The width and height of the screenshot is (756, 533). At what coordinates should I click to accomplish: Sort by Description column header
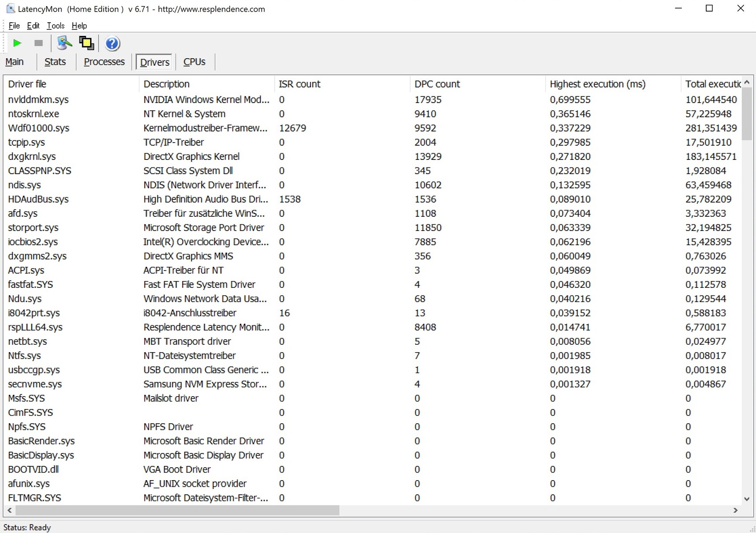(207, 84)
